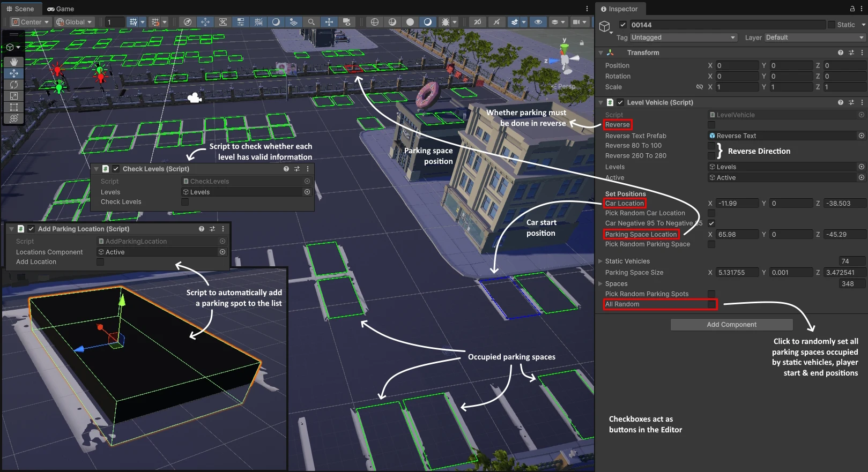This screenshot has height=472, width=868.
Task: Switch to the Game tab
Action: coord(61,9)
